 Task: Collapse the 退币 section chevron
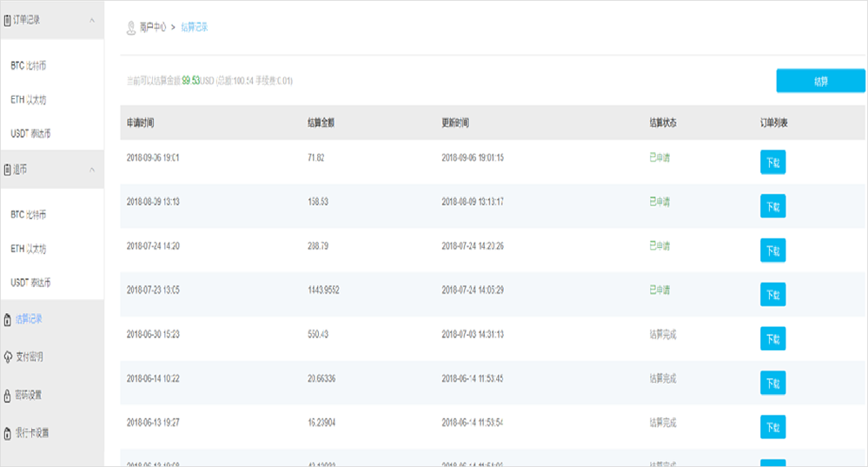pyautogui.click(x=92, y=170)
